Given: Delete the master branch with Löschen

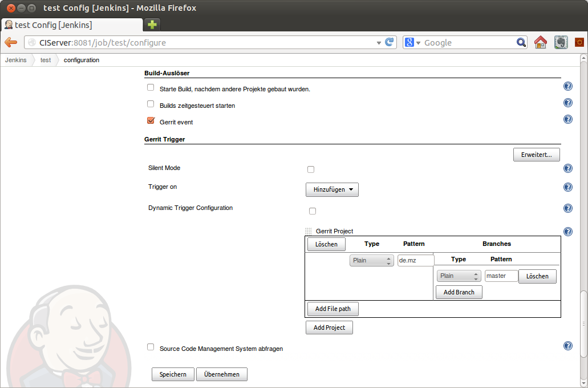Looking at the screenshot, I should point(537,276).
